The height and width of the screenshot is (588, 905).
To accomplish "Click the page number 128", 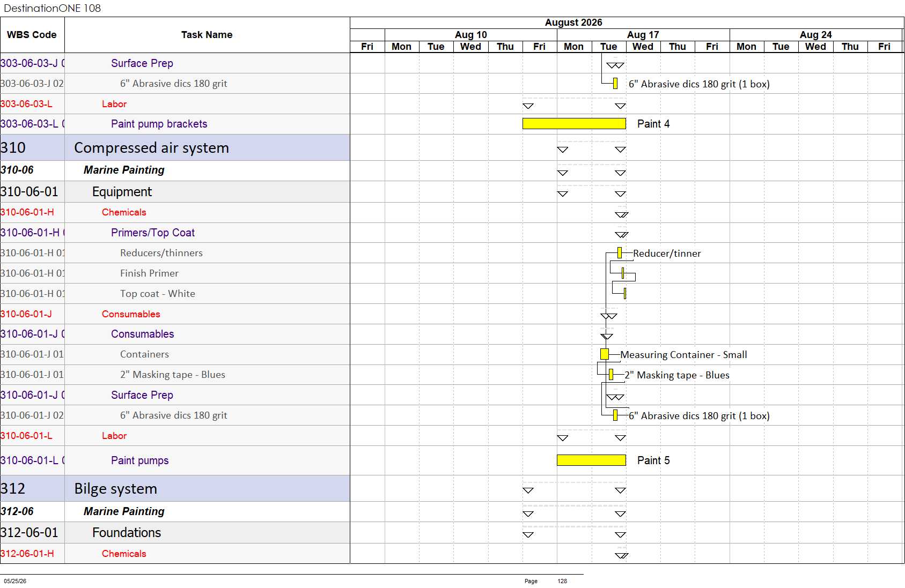I will point(562,581).
